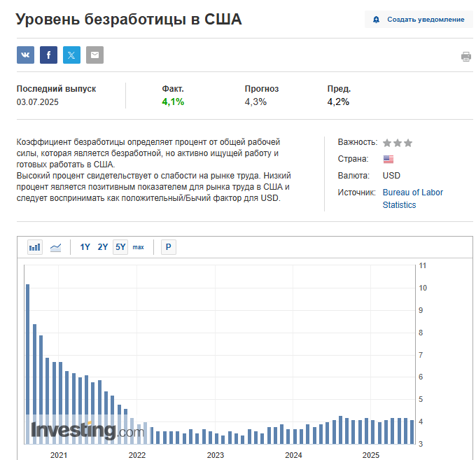Share by email envelope icon
The width and height of the screenshot is (476, 460).
point(94,55)
